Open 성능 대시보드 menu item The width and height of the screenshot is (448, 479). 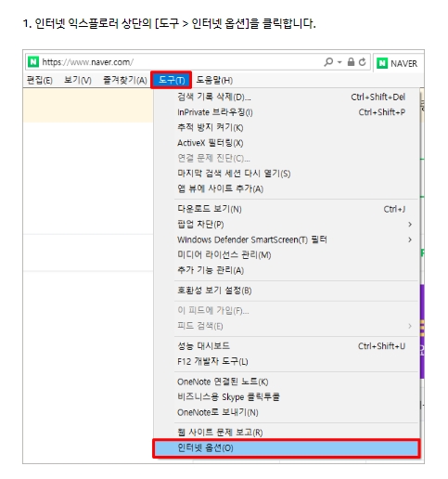pyautogui.click(x=287, y=345)
